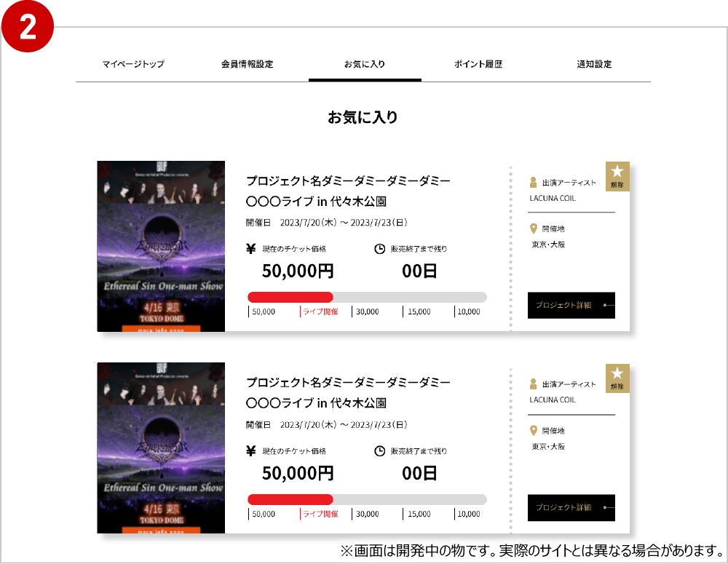Remove second project's favorite star
Viewport: 728px width, 564px height.
pos(617,378)
